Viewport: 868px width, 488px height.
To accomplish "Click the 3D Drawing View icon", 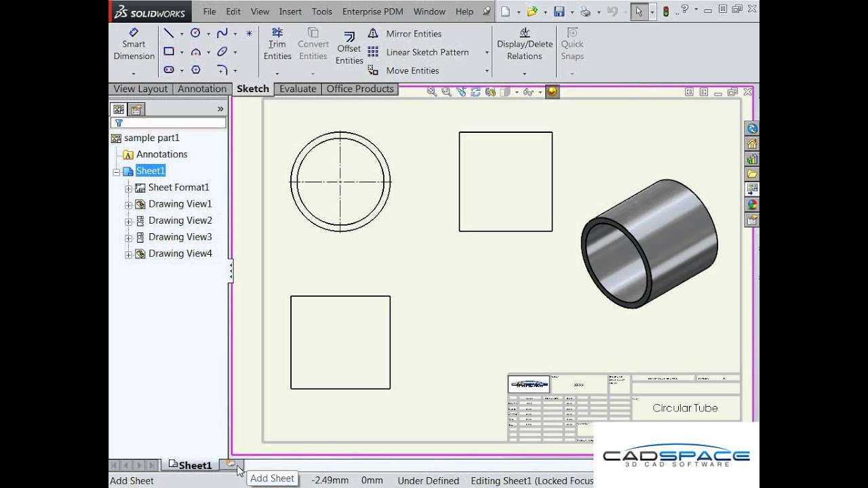I will (490, 92).
